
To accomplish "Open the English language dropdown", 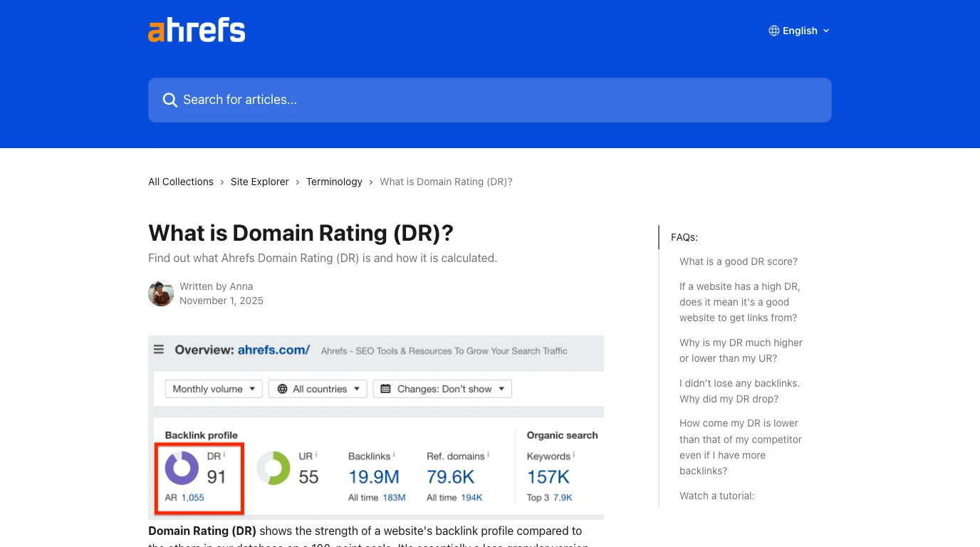I will click(x=799, y=31).
